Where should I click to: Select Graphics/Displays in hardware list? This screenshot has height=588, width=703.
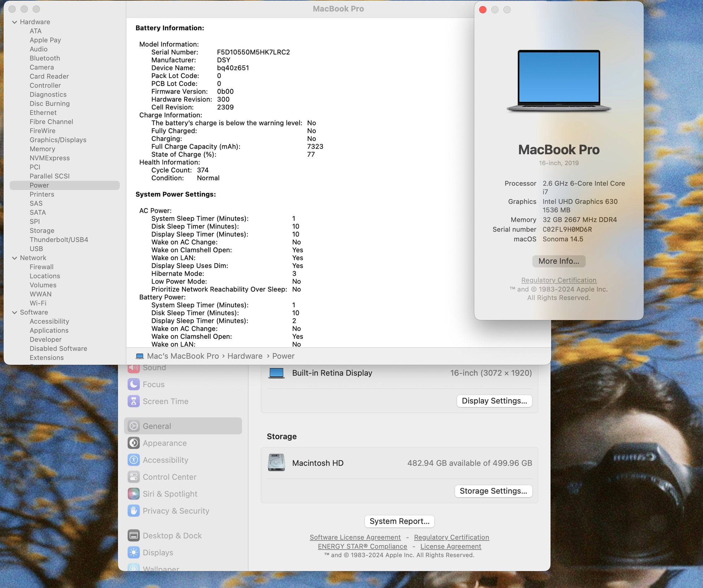(58, 140)
